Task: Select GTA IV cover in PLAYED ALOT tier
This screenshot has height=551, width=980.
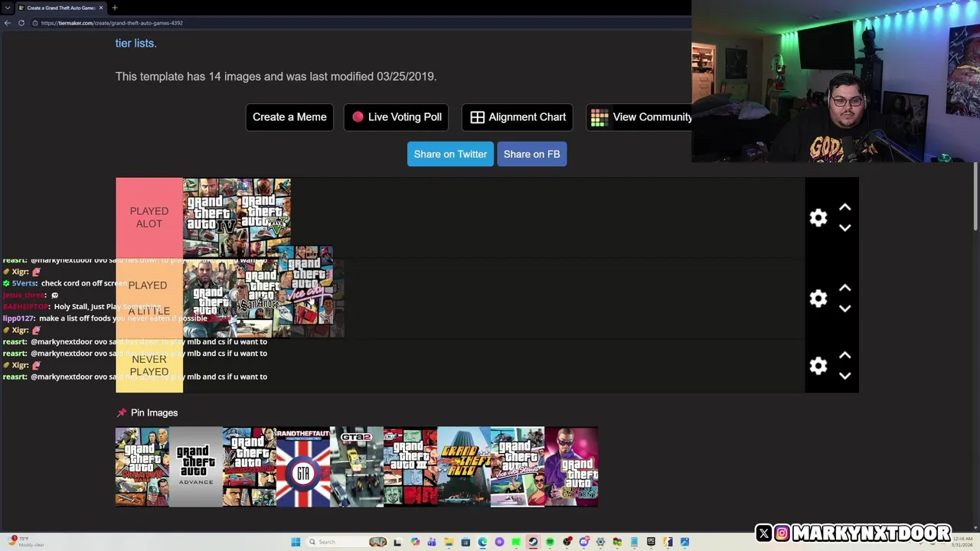Action: [x=209, y=218]
